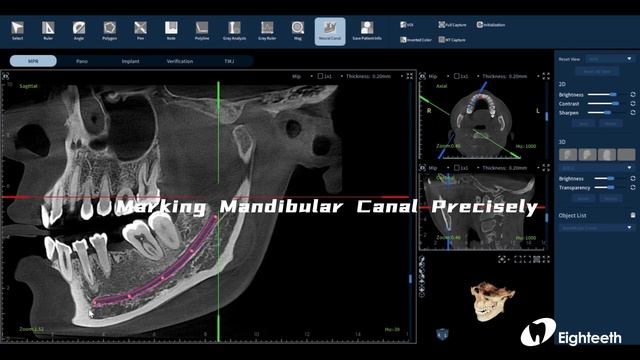Select the Polyline tool
This screenshot has width=640, height=360.
point(202,31)
